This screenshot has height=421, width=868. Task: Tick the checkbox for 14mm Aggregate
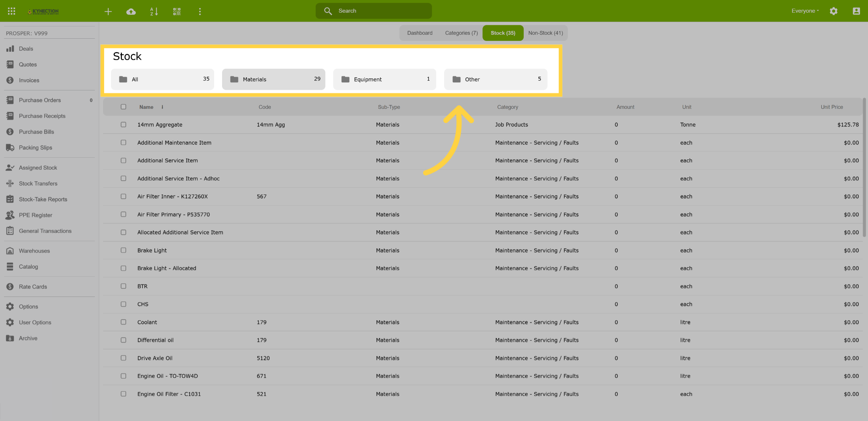coord(123,125)
